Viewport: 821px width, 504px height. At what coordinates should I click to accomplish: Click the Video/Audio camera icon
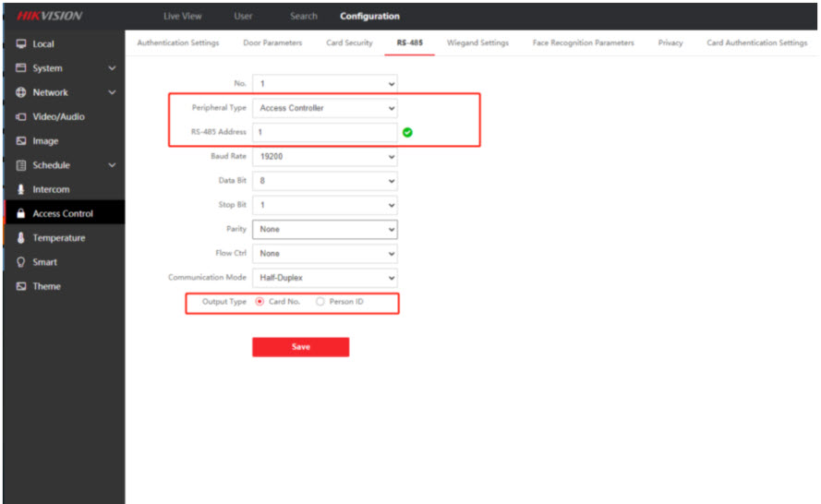[21, 117]
